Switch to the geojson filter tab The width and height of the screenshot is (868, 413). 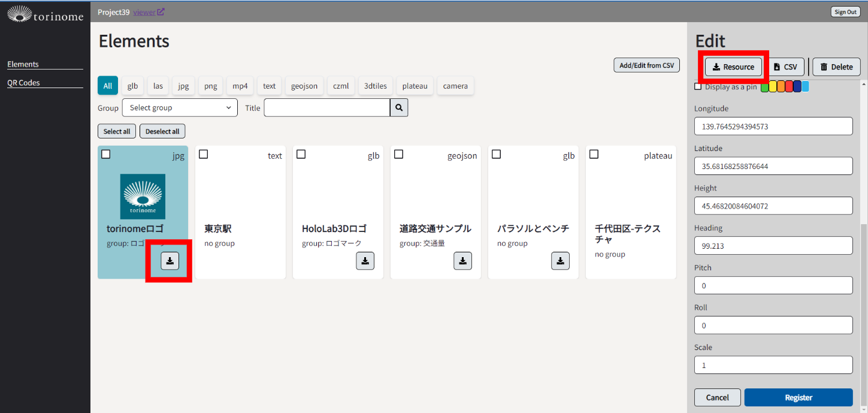304,86
